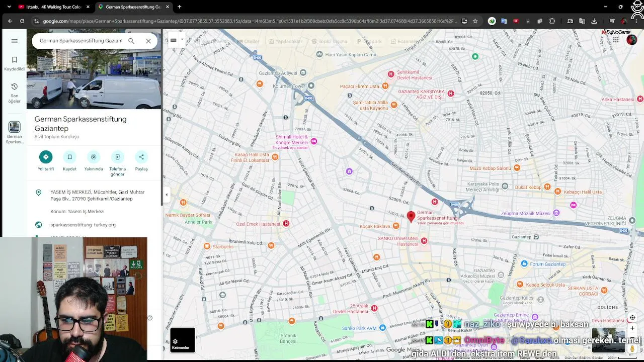Click the my-location button on map

tap(632, 318)
